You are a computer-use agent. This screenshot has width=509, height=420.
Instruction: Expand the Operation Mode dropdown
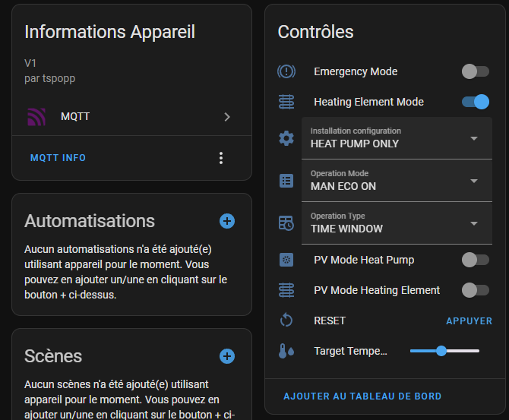click(x=397, y=181)
